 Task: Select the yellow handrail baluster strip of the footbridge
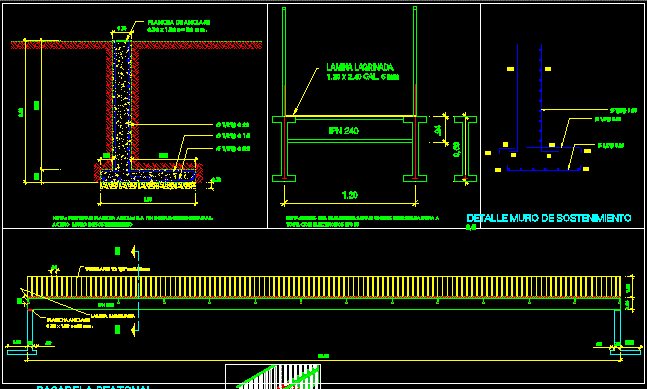click(x=324, y=287)
